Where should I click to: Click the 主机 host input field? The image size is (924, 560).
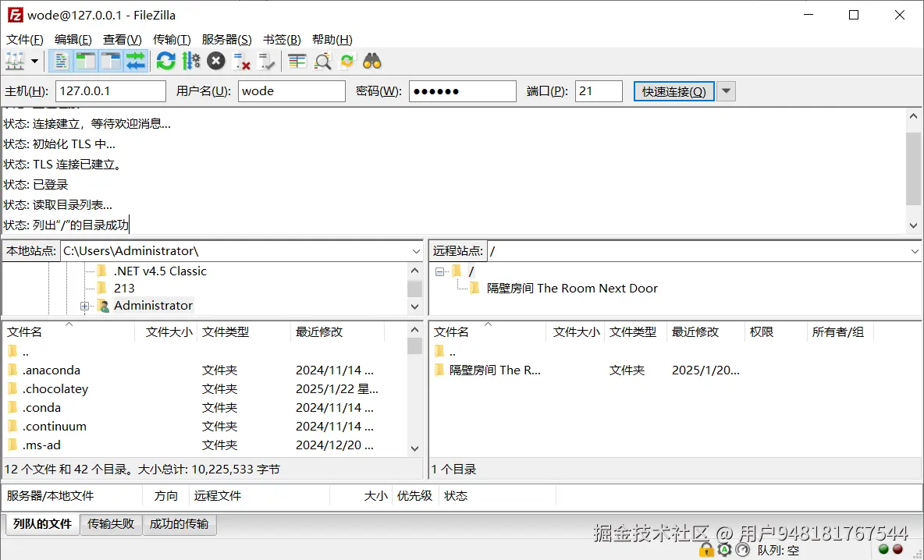(111, 91)
